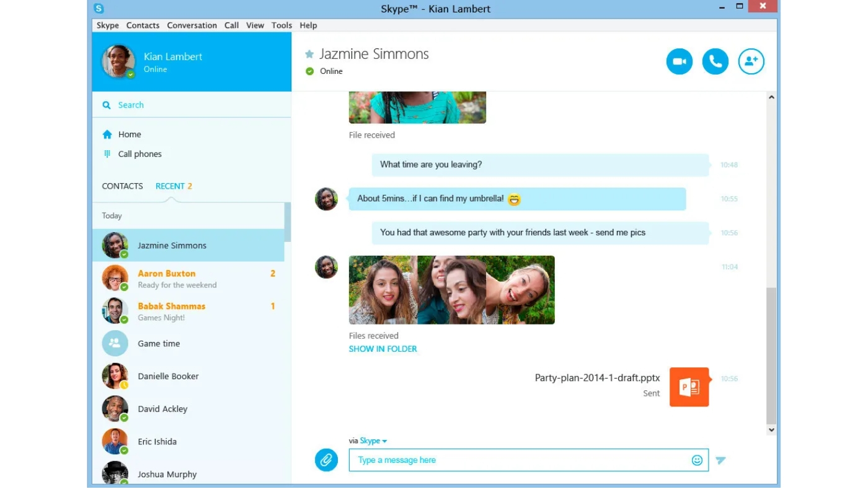This screenshot has height=489, width=868.
Task: Start a voice call using the phone icon
Action: tap(715, 61)
